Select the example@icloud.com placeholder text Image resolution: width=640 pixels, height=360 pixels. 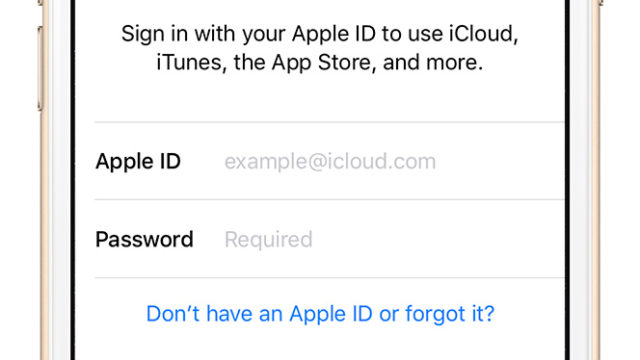point(330,162)
